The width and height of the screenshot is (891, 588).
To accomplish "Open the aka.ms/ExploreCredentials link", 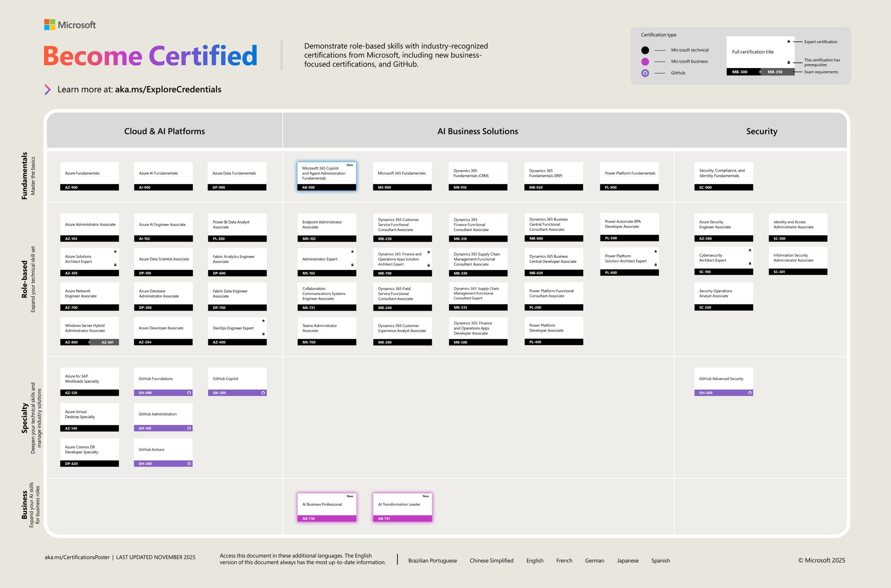I will 168,89.
